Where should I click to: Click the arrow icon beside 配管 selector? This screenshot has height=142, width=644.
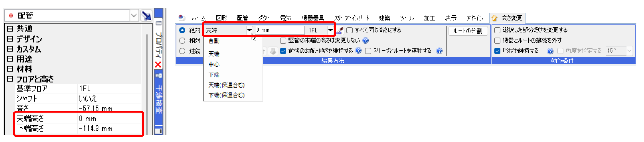click(x=146, y=15)
